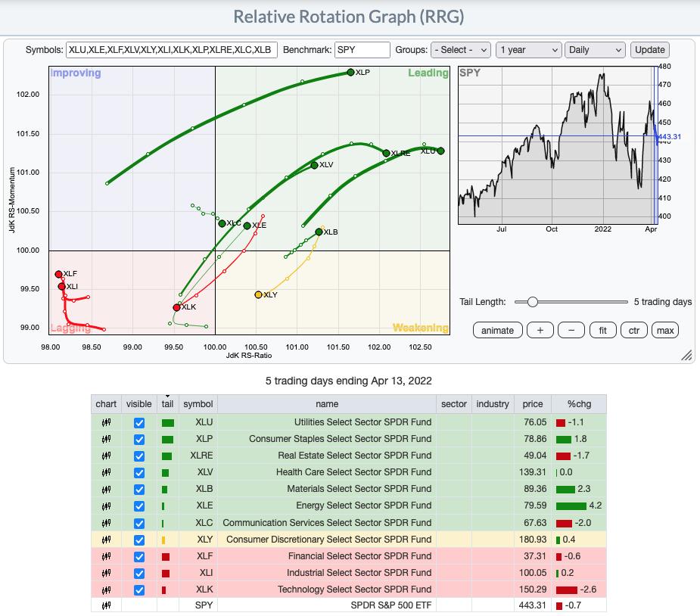
Task: Open chart icon for SPY row
Action: (x=106, y=605)
